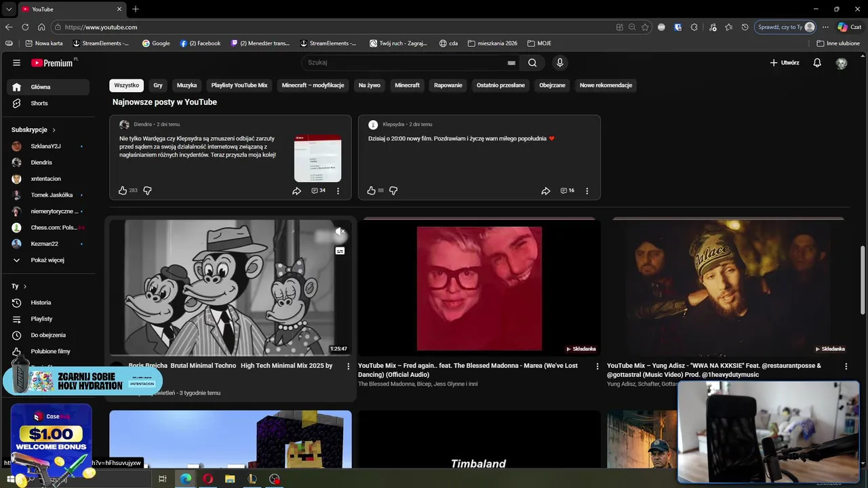Image resolution: width=868 pixels, height=488 pixels.
Task: Click the YouTube Premium logo
Action: pos(54,62)
